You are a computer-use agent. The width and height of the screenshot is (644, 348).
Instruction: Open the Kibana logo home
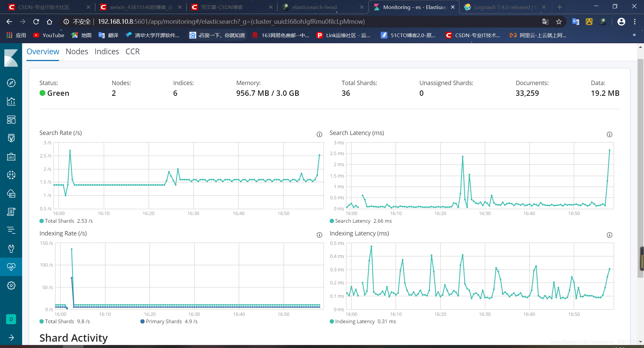[x=11, y=58]
